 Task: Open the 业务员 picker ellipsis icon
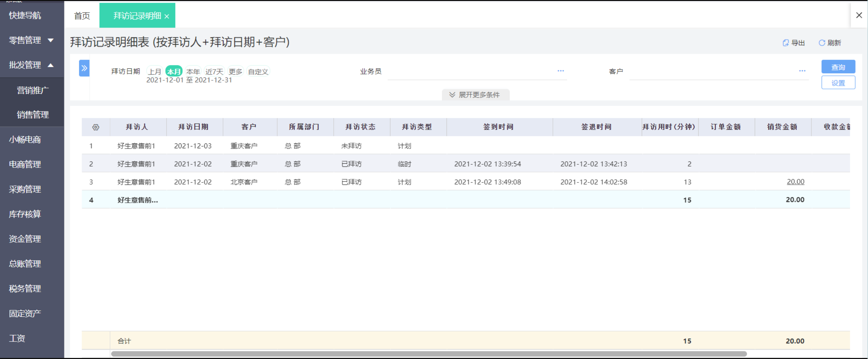point(561,71)
